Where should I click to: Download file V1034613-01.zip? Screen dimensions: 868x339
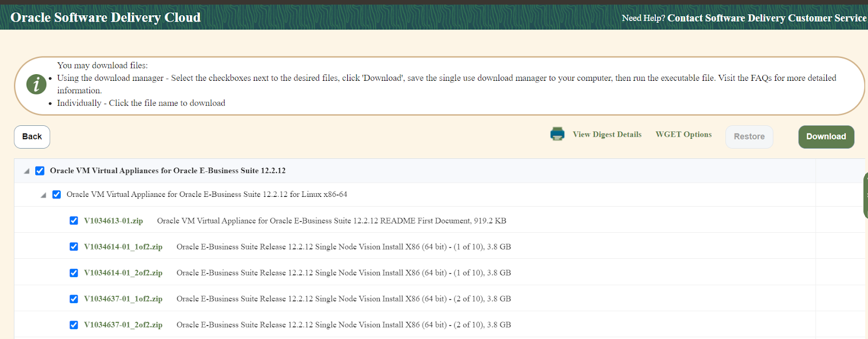(x=113, y=221)
